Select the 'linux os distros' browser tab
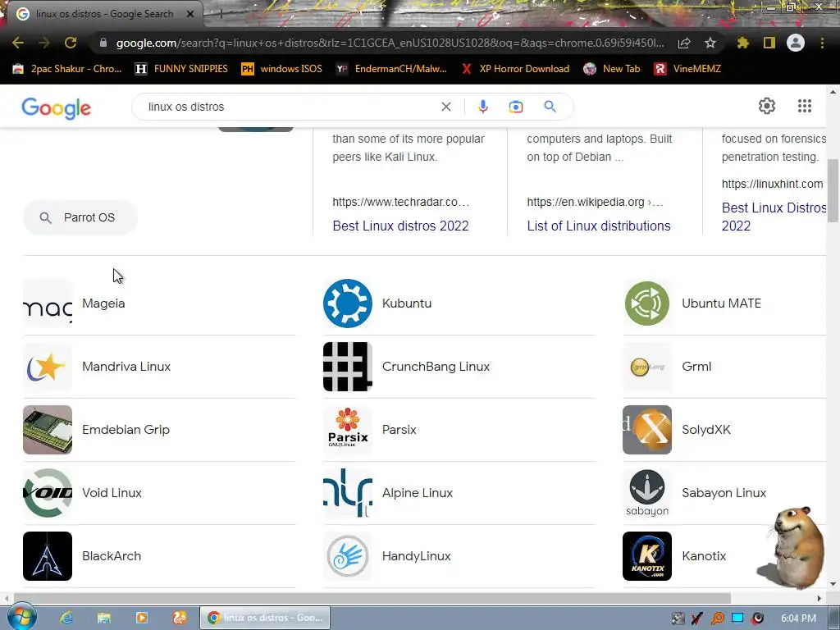Image resolution: width=840 pixels, height=630 pixels. point(104,14)
